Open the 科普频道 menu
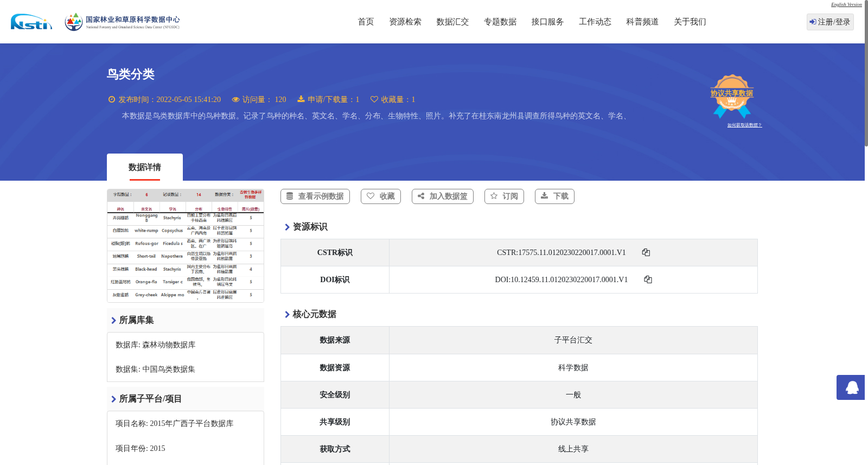 642,22
